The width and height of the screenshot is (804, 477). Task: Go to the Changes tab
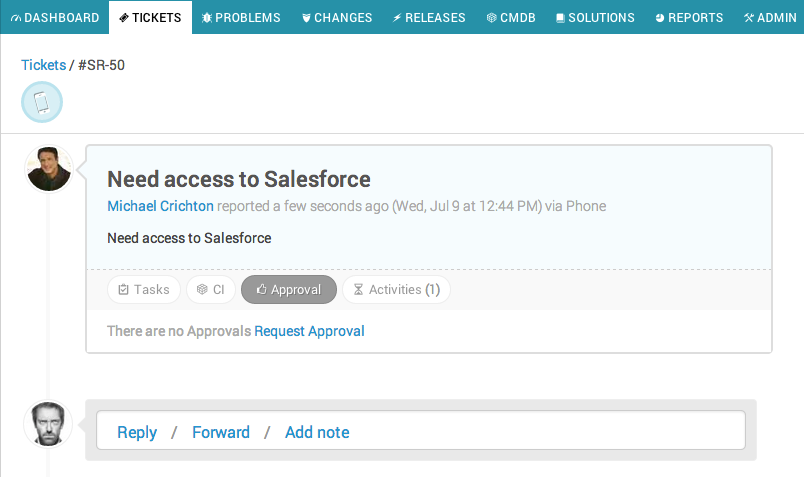[x=337, y=17]
